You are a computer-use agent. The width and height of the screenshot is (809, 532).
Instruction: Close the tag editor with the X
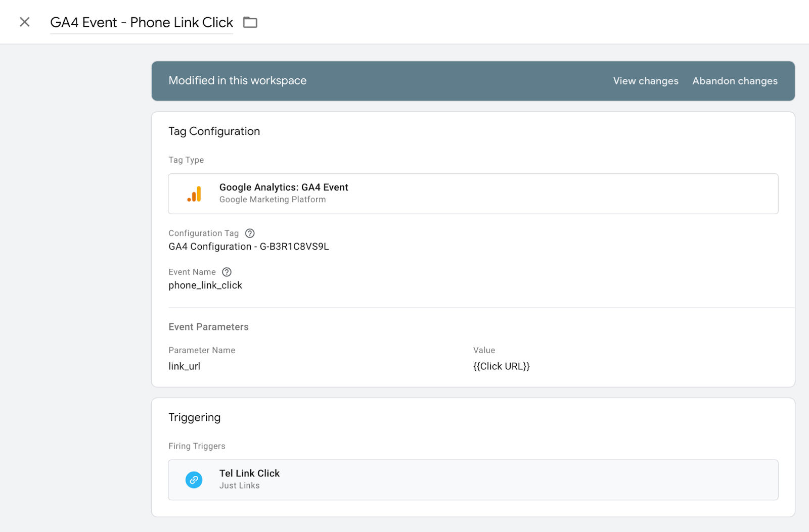24,22
